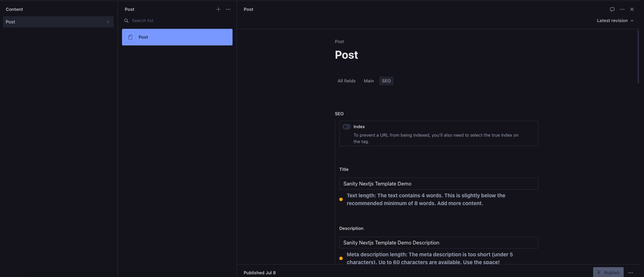This screenshot has height=277, width=644.
Task: Toggle the Index switch
Action: tap(346, 127)
